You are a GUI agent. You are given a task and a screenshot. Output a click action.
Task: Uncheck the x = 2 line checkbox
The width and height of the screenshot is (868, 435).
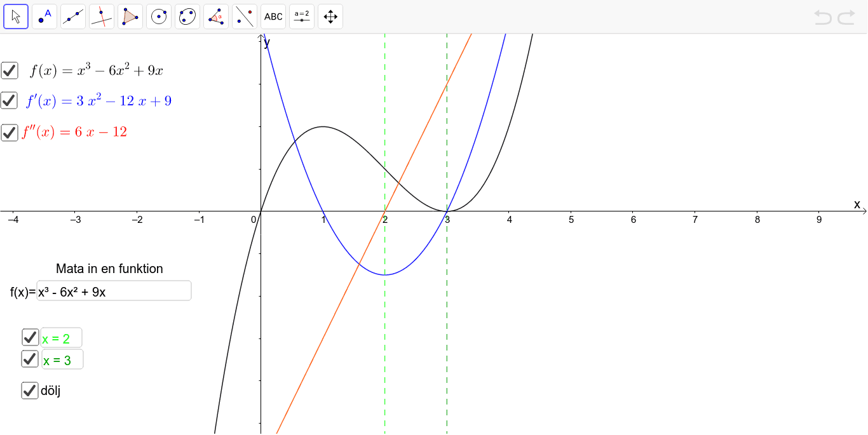(30, 337)
